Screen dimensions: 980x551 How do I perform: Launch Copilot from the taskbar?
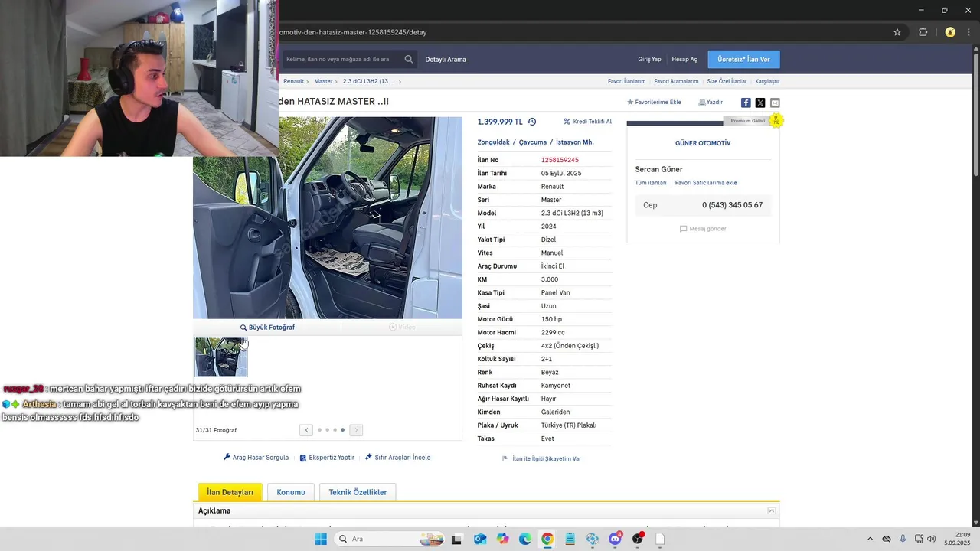click(x=502, y=539)
